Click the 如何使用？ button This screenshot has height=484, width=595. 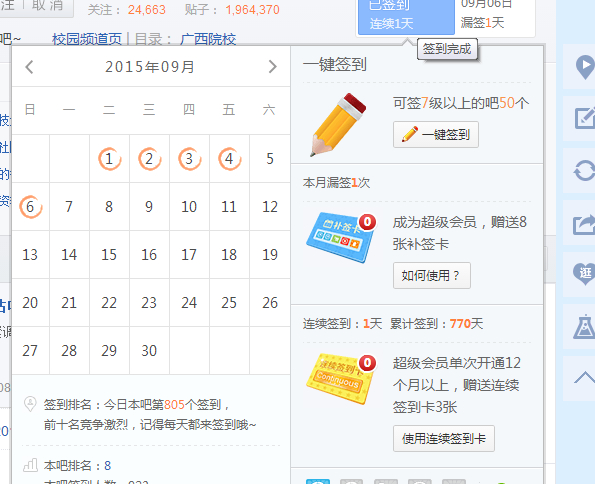(x=432, y=275)
